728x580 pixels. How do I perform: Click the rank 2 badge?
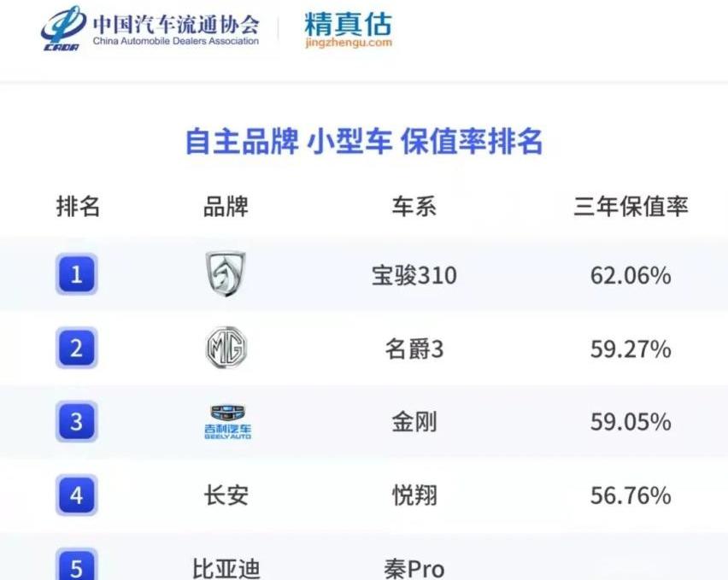(77, 348)
